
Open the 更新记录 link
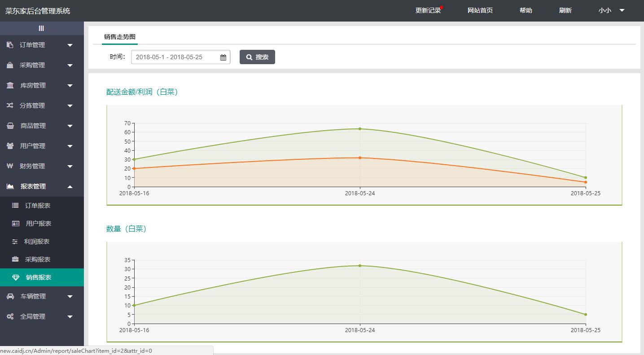(428, 10)
